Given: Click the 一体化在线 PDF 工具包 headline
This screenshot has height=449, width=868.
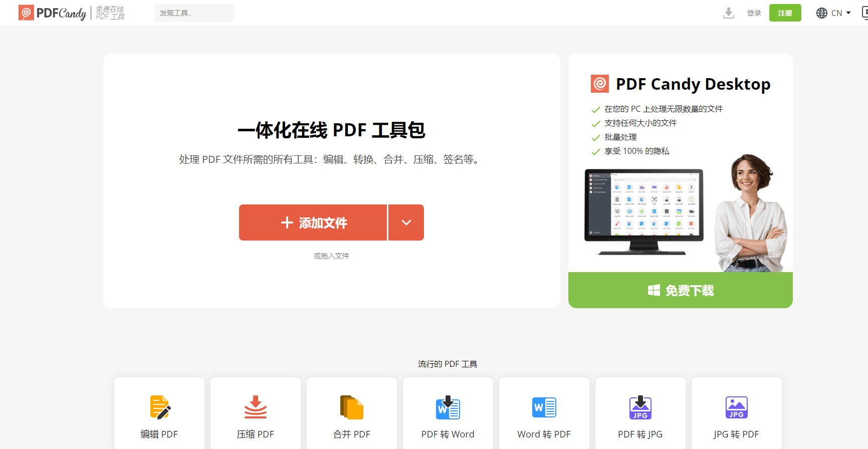Looking at the screenshot, I should point(331,130).
